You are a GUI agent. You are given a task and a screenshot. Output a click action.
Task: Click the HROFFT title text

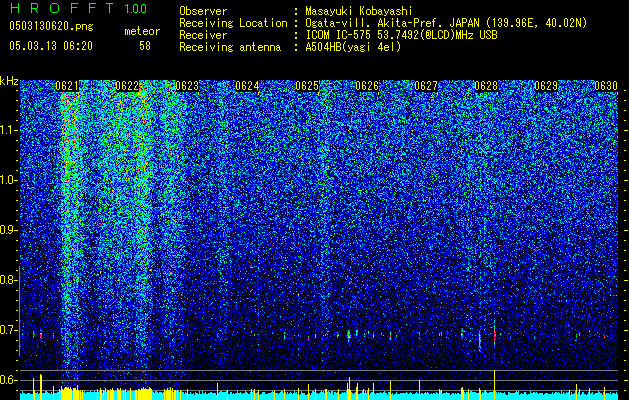point(63,8)
